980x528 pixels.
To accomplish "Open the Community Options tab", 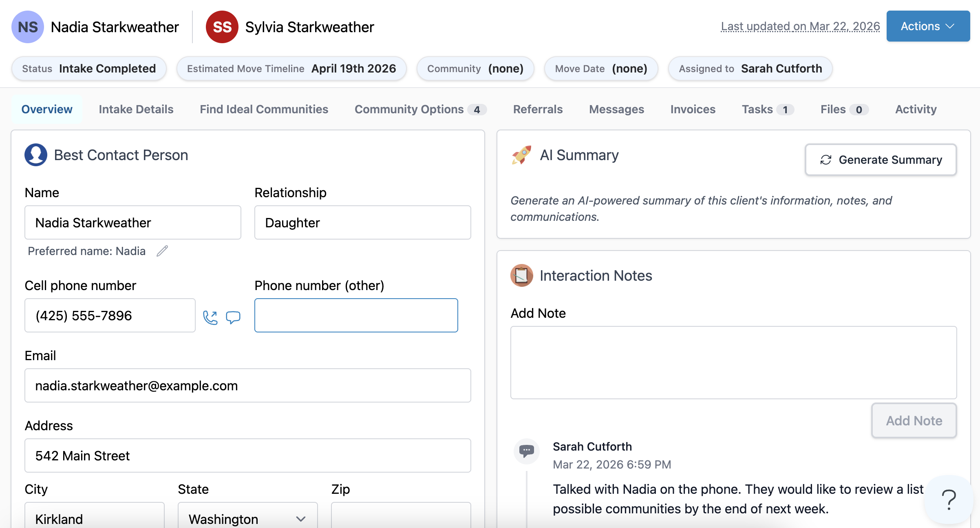I will (420, 109).
